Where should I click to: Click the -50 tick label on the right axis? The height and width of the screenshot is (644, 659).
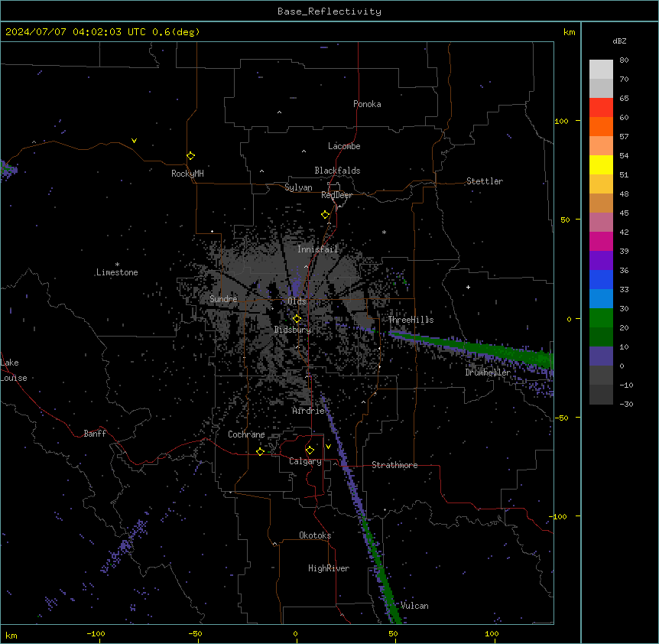[x=561, y=418]
